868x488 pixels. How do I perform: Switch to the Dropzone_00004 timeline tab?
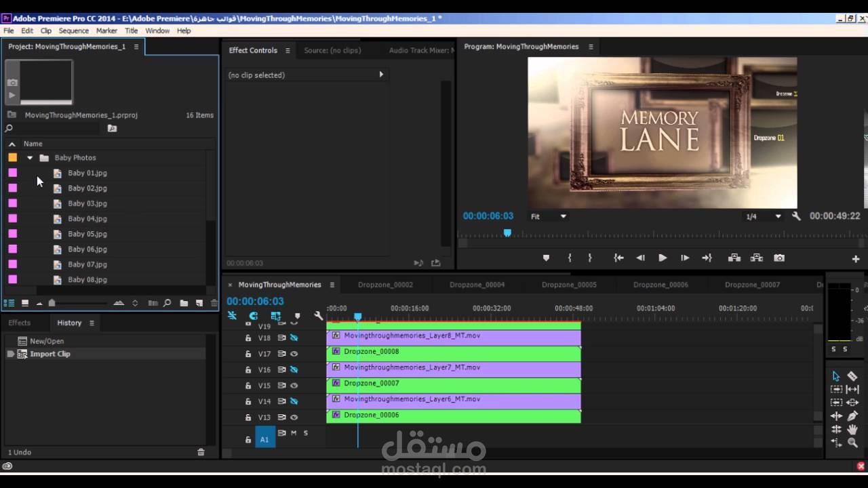pos(477,285)
